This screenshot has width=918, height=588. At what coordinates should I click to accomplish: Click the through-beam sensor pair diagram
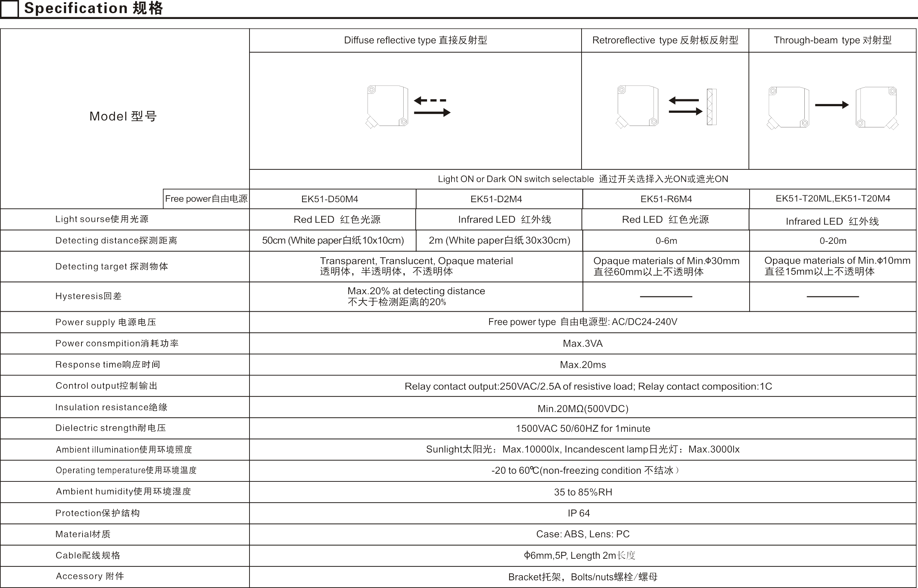pos(833,108)
